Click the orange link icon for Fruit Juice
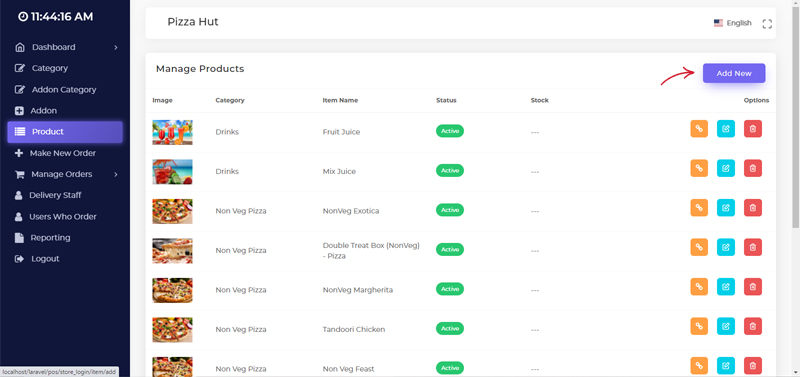 pyautogui.click(x=699, y=129)
